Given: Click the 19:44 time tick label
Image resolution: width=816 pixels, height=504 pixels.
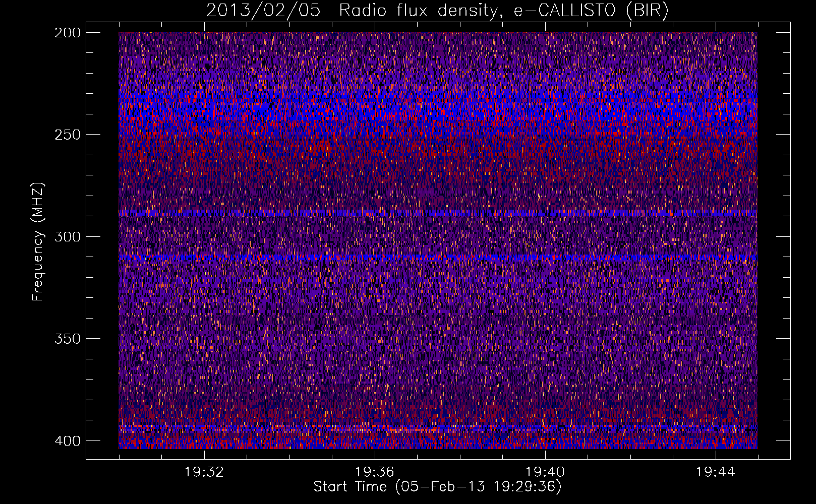Looking at the screenshot, I should pyautogui.click(x=716, y=472).
